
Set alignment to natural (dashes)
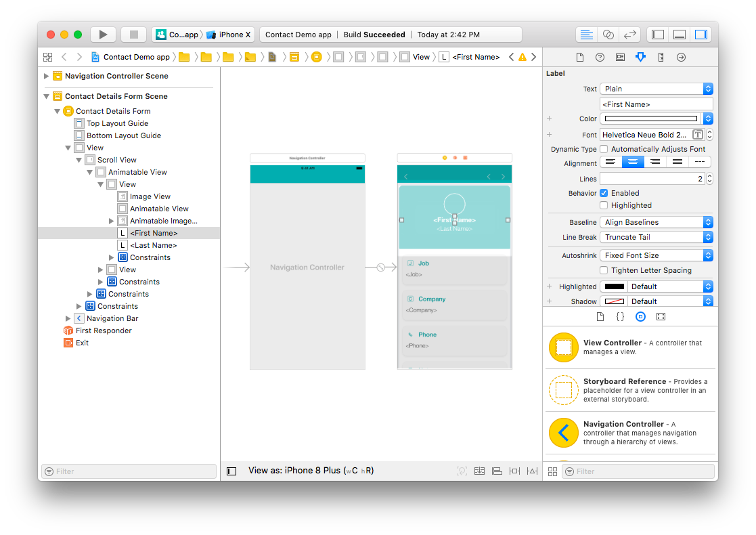point(700,162)
